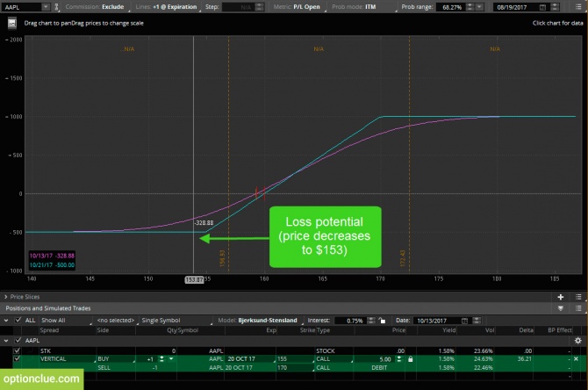This screenshot has width=588, height=390.
Task: Adjust the Step stepper arrows
Action: [259, 7]
